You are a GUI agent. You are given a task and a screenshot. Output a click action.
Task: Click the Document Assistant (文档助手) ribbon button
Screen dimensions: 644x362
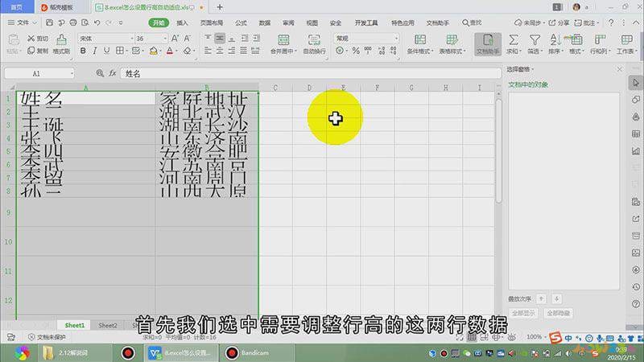click(x=488, y=44)
